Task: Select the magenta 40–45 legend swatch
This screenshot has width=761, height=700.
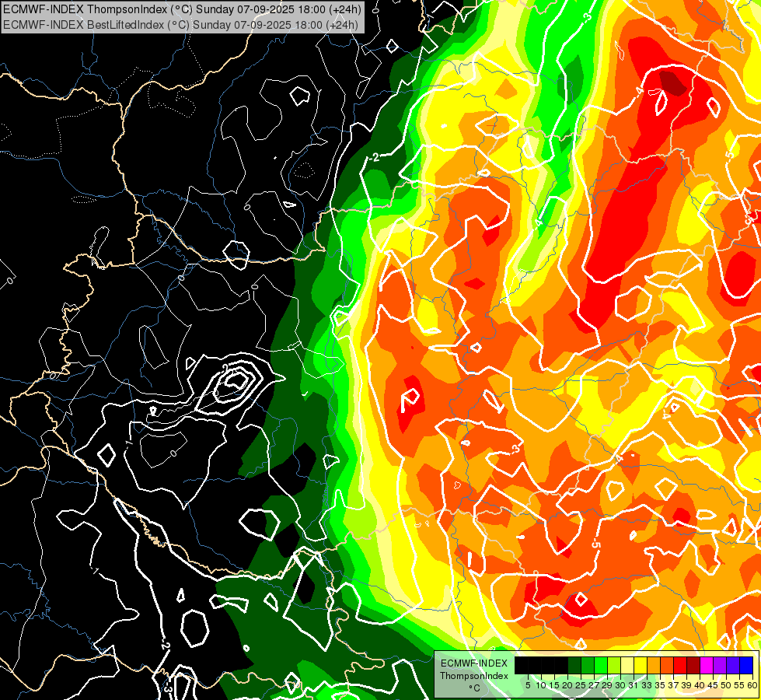Action: click(x=707, y=666)
